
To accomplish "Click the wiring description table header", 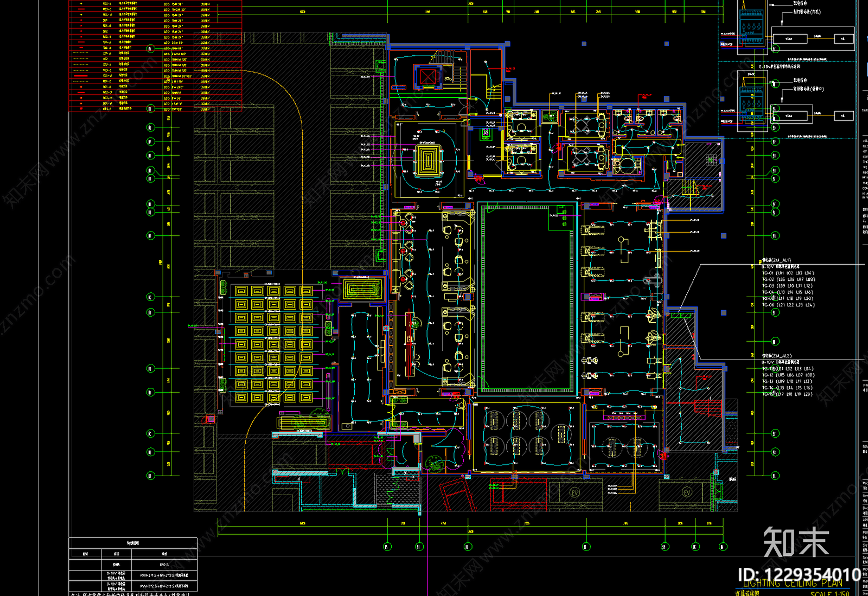I will [x=133, y=542].
